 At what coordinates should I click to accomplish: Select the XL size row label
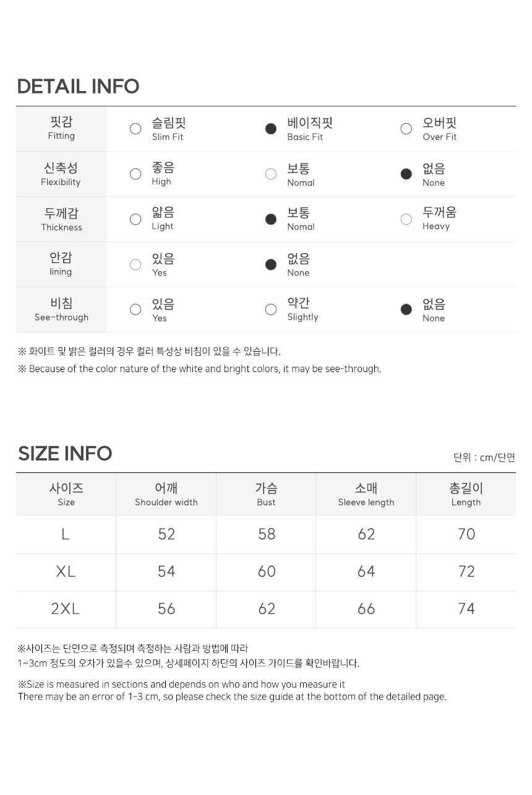point(66,571)
